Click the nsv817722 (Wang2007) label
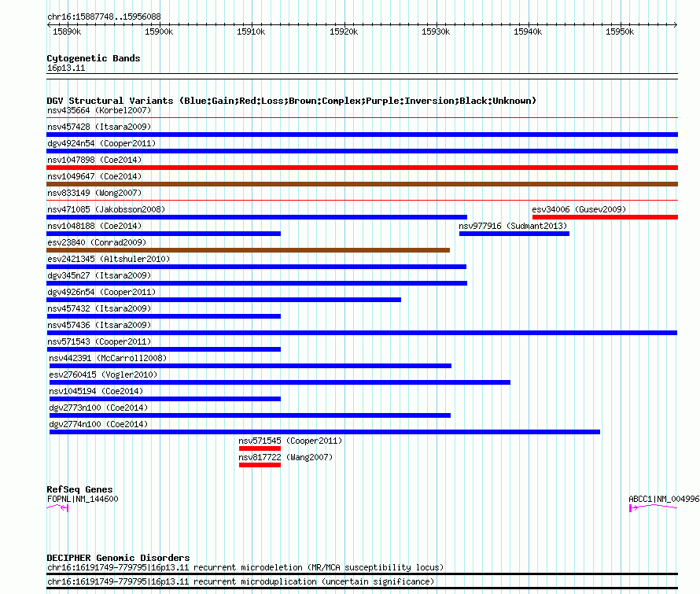Viewport: 700px width, 594px height. pyautogui.click(x=286, y=457)
